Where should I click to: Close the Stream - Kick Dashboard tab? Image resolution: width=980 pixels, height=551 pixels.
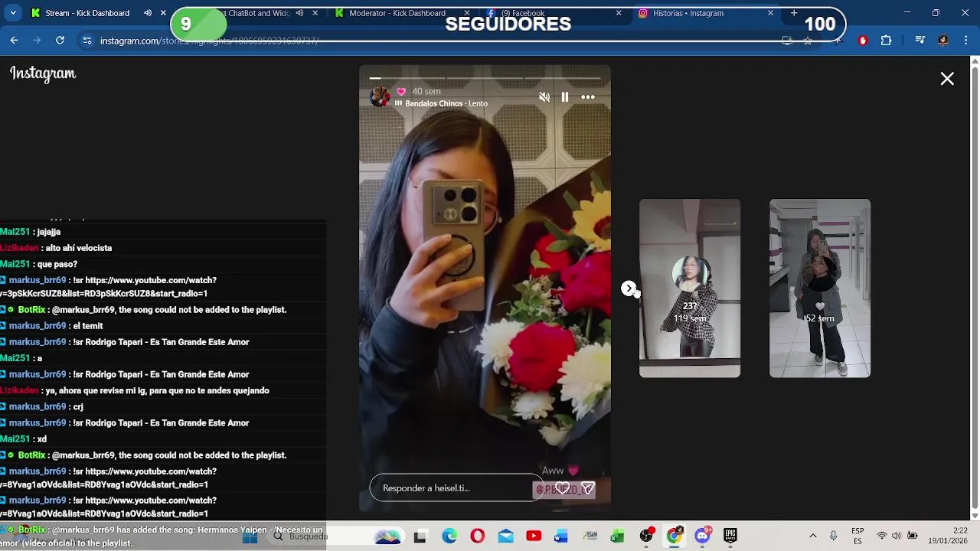click(x=163, y=13)
